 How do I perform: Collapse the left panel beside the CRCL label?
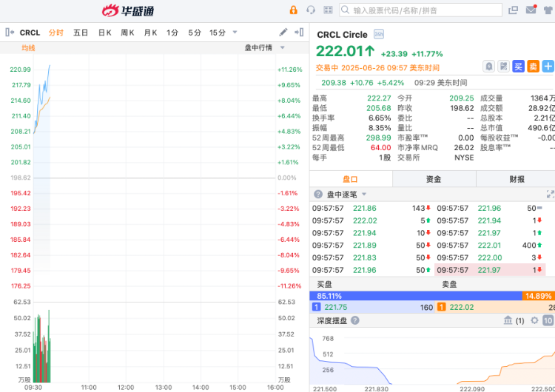point(10,33)
